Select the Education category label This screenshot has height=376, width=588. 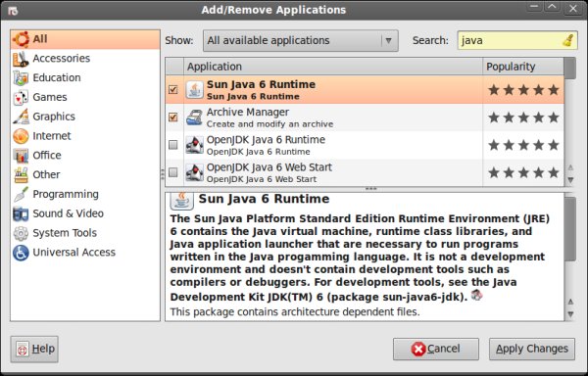pyautogui.click(x=57, y=77)
